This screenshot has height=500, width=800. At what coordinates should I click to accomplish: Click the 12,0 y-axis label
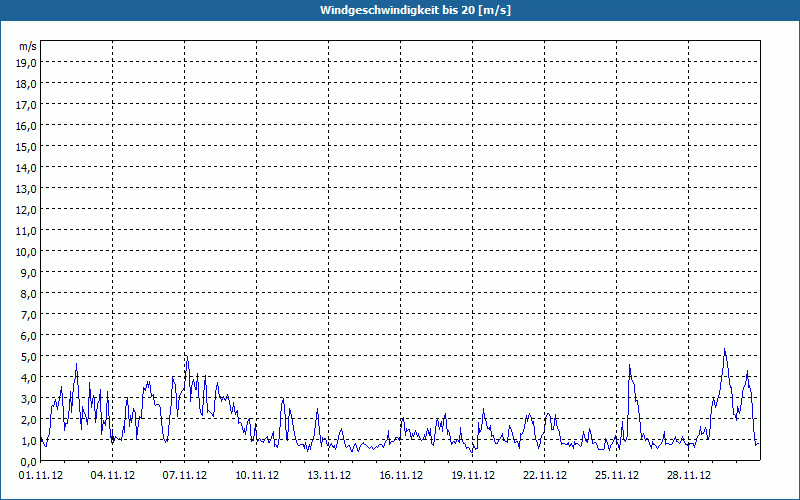point(27,210)
